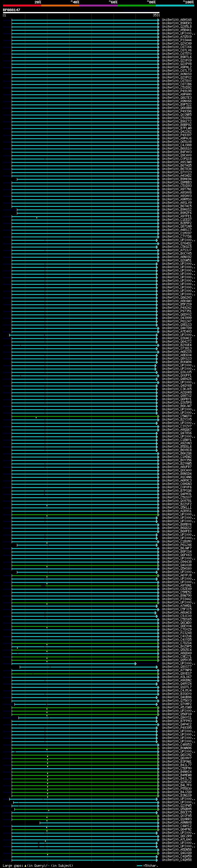Click label UniRef100_C5XD92

[x=177, y=88]
